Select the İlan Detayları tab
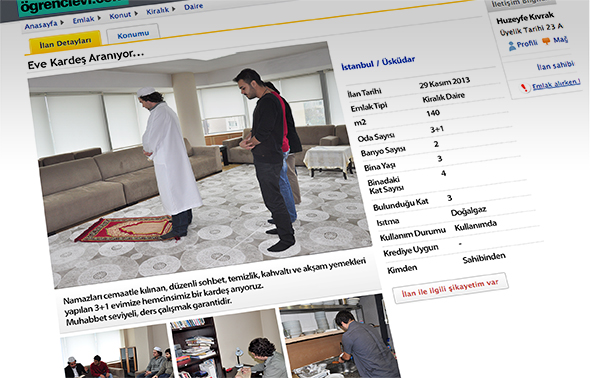 tap(65, 43)
